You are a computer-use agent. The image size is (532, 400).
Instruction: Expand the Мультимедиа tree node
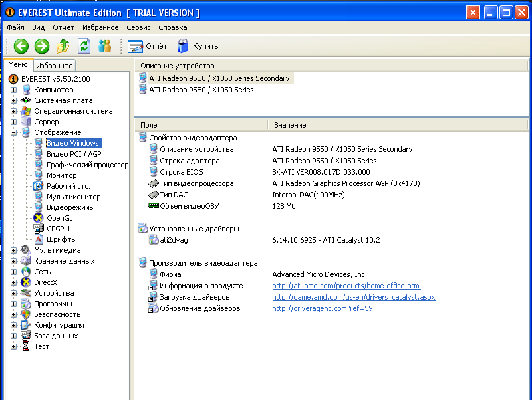[14, 250]
